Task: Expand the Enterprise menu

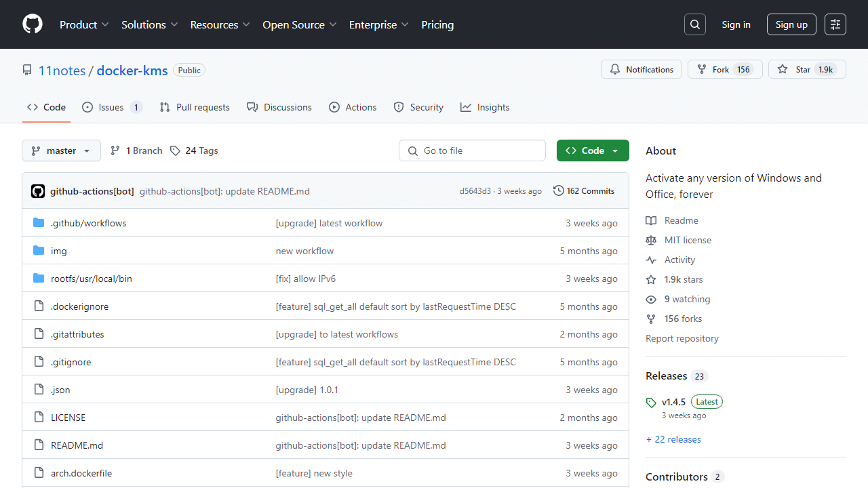Action: point(379,24)
